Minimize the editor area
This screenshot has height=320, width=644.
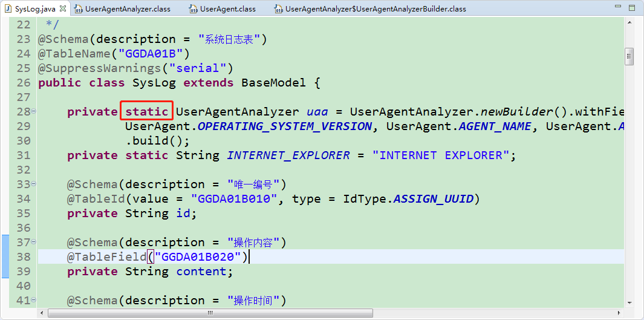coord(619,7)
